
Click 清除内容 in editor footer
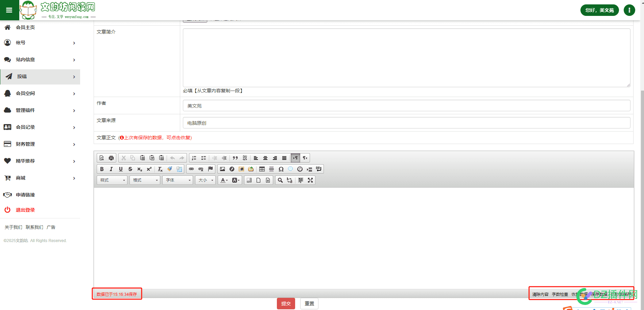pos(540,294)
